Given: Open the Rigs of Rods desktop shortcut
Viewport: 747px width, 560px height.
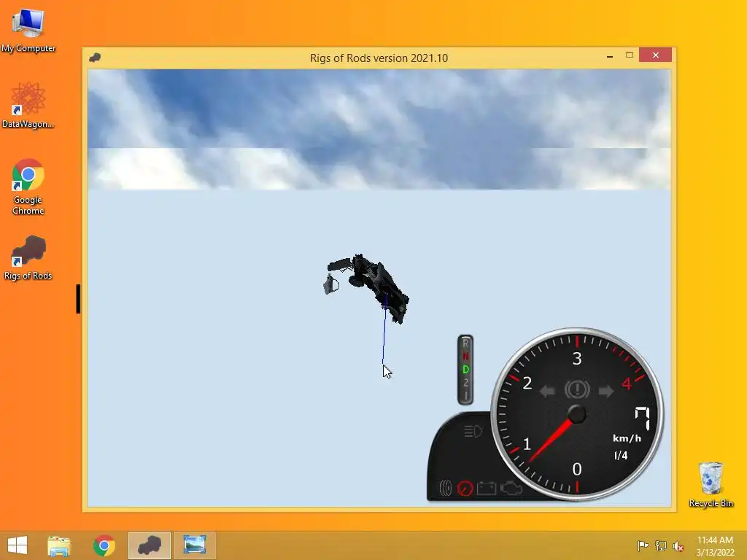Looking at the screenshot, I should tap(28, 257).
